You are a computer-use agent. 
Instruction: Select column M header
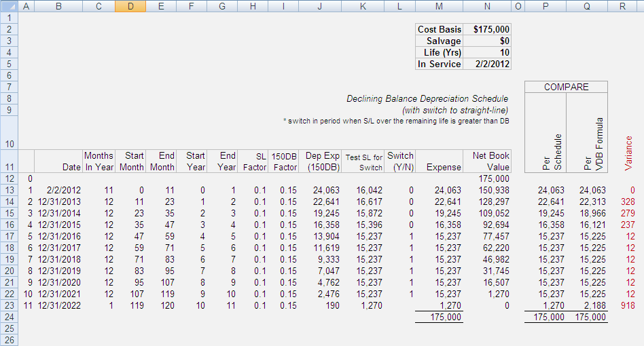pyautogui.click(x=439, y=6)
